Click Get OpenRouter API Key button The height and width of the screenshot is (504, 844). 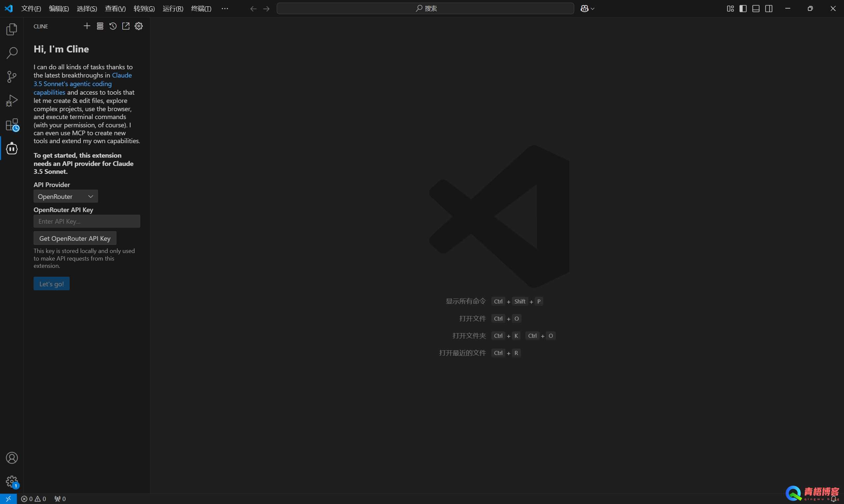[x=75, y=238]
